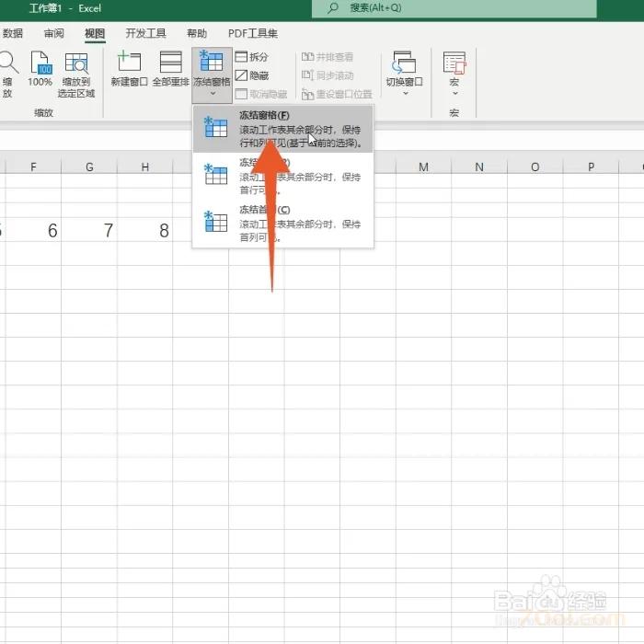Click Reset Window Position (重设窗口位置)

337,94
